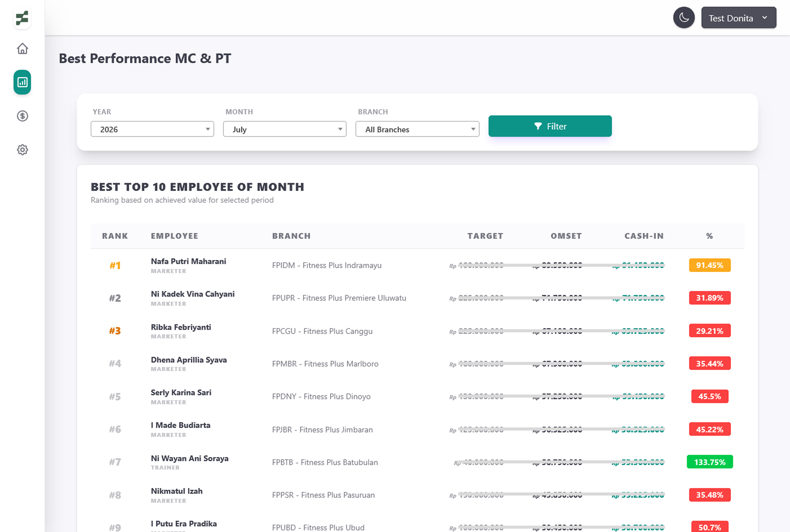Select employee Nafa Putri Maharani
The image size is (790, 532).
click(x=188, y=261)
